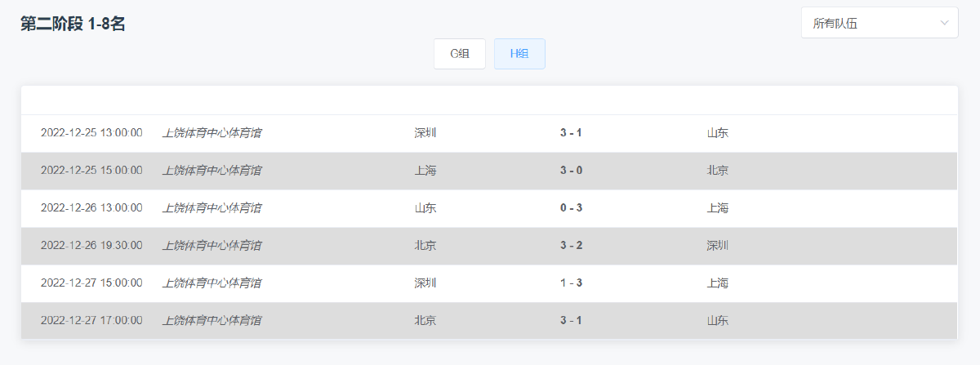Select the 2022-12-26 13:00:00 match date

(91, 208)
